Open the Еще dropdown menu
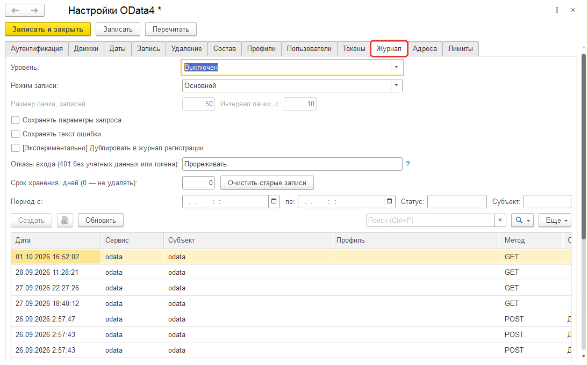This screenshot has height=365, width=588. (x=555, y=221)
